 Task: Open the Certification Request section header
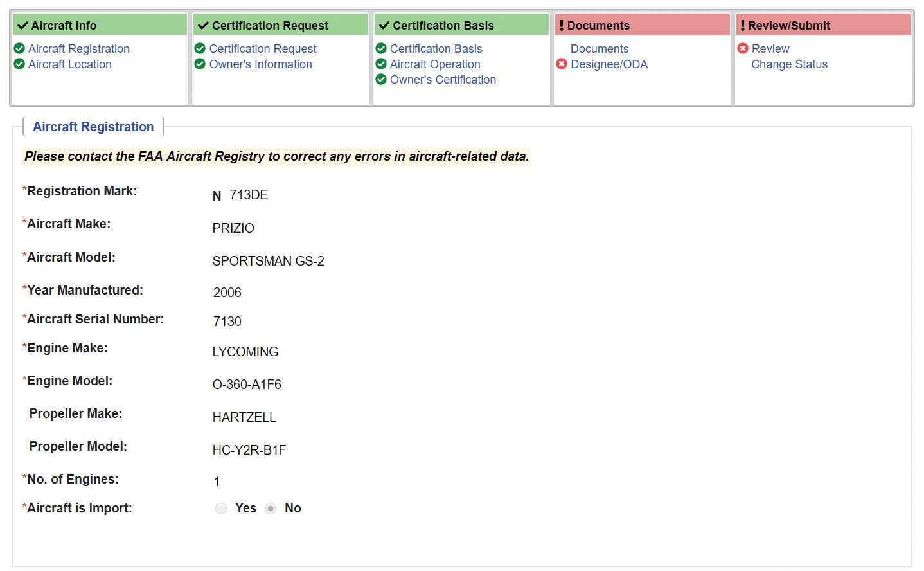(x=281, y=25)
